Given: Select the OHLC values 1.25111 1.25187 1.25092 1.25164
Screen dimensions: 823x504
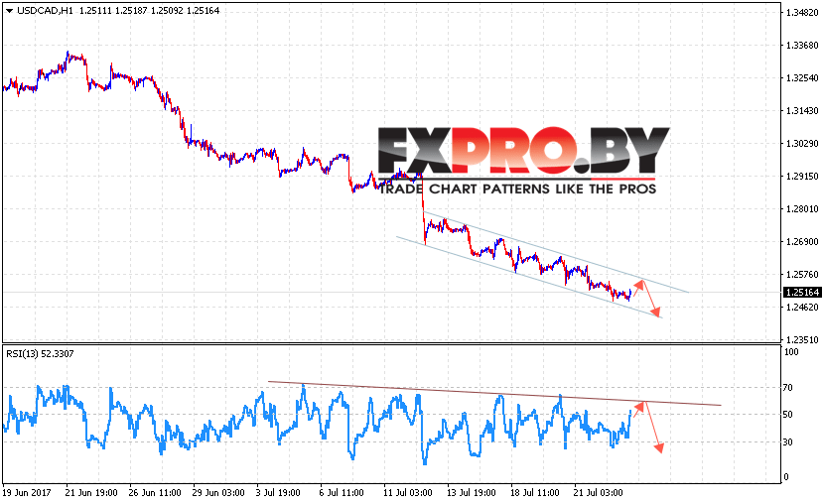Looking at the screenshot, I should click(x=150, y=11).
